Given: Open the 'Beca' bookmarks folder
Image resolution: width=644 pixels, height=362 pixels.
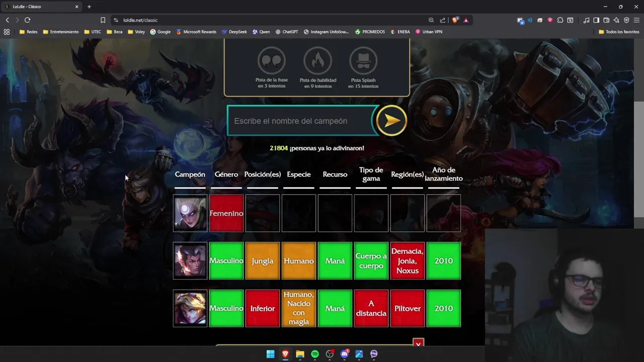Looking at the screenshot, I should pyautogui.click(x=115, y=32).
